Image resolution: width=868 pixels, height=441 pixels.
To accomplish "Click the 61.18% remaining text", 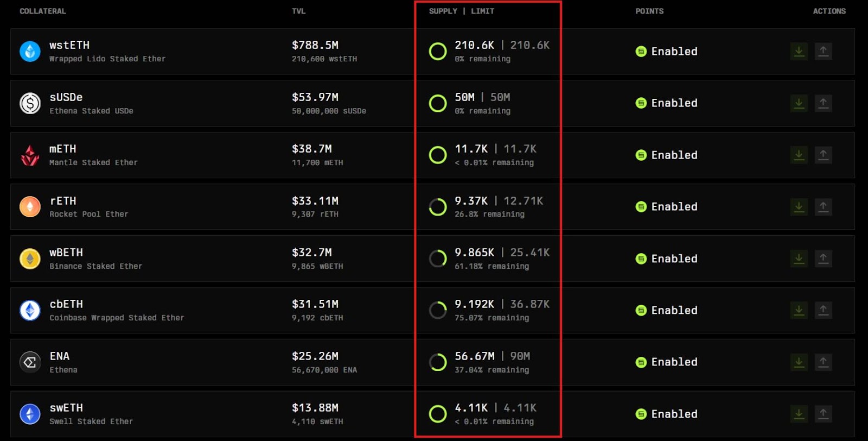I will coord(492,266).
